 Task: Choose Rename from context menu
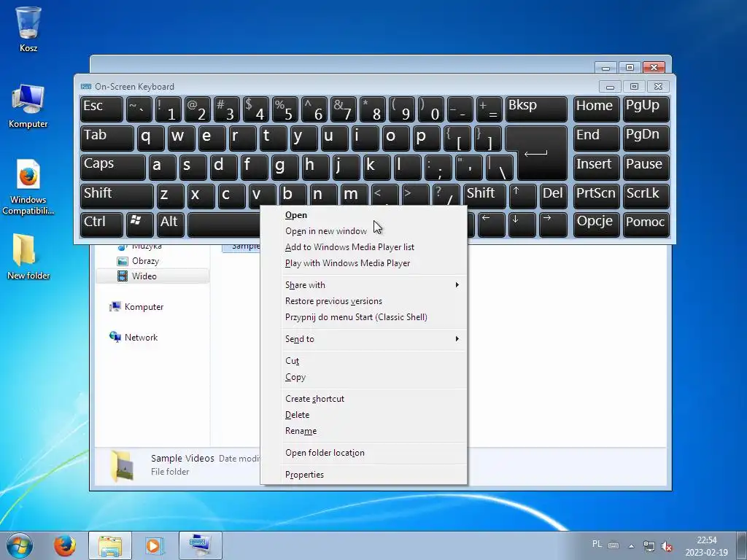coord(374,431)
